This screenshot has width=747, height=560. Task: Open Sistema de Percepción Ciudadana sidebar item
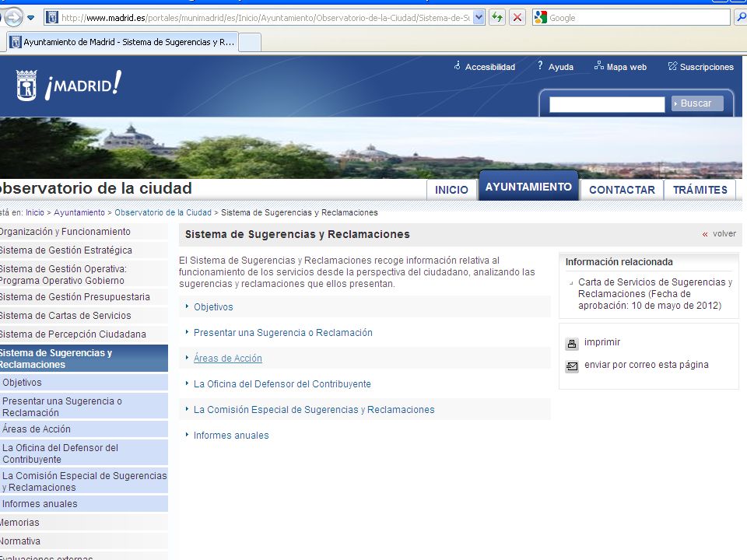click(x=83, y=334)
